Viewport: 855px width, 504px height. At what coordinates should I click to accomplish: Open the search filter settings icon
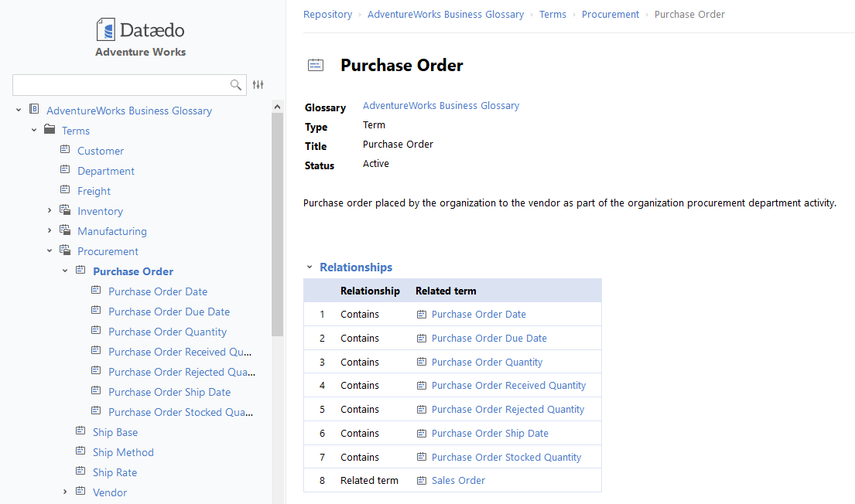[x=258, y=85]
